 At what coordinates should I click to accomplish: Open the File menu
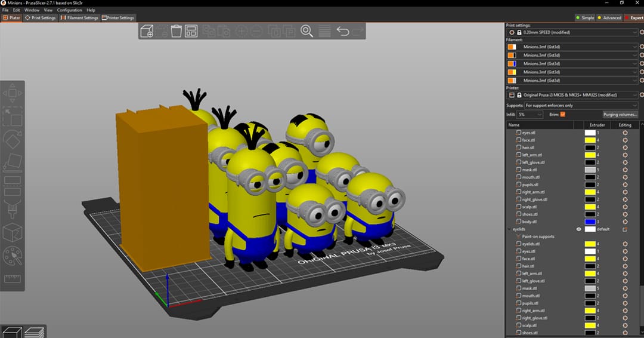click(x=5, y=10)
